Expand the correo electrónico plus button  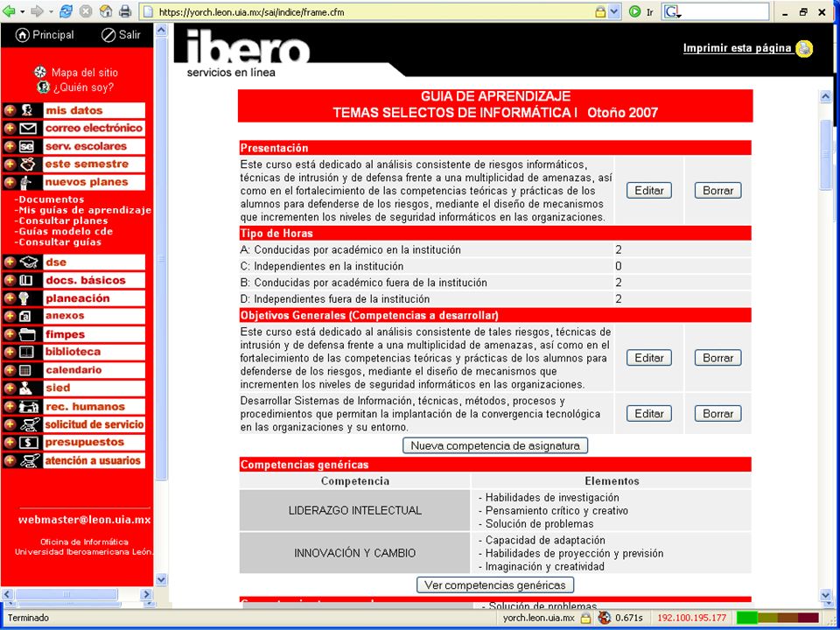[10, 129]
